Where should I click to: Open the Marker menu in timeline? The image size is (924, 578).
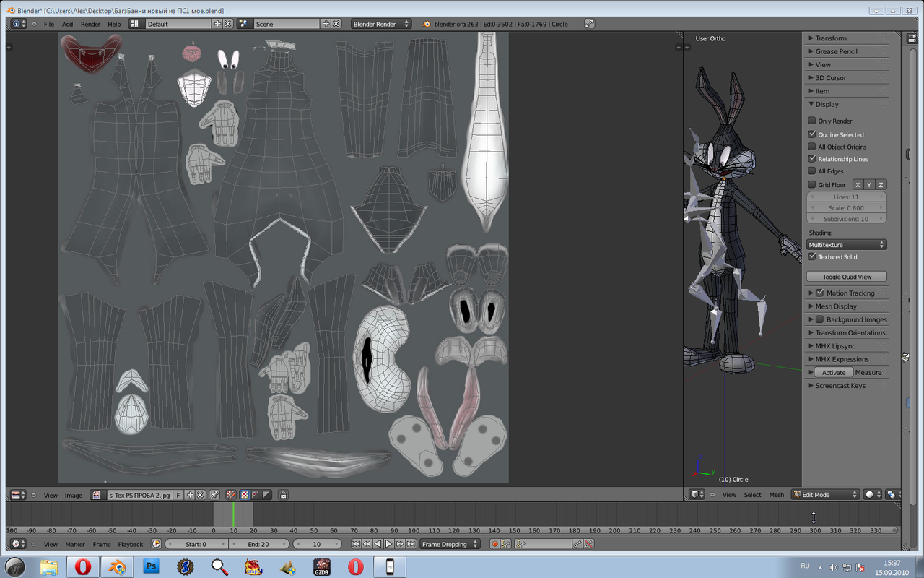tap(75, 544)
